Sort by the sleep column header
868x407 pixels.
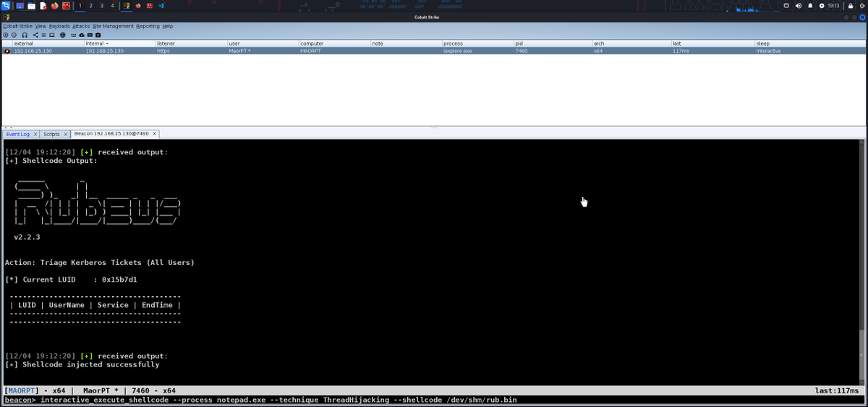point(811,43)
